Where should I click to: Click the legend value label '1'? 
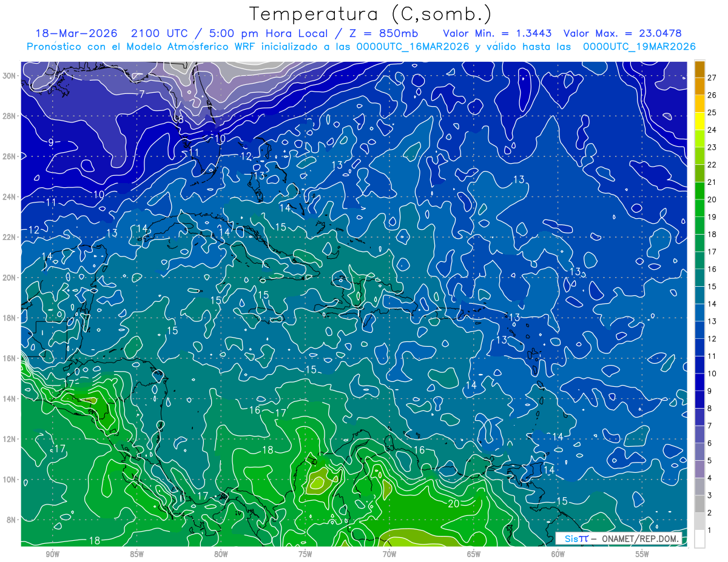click(710, 530)
